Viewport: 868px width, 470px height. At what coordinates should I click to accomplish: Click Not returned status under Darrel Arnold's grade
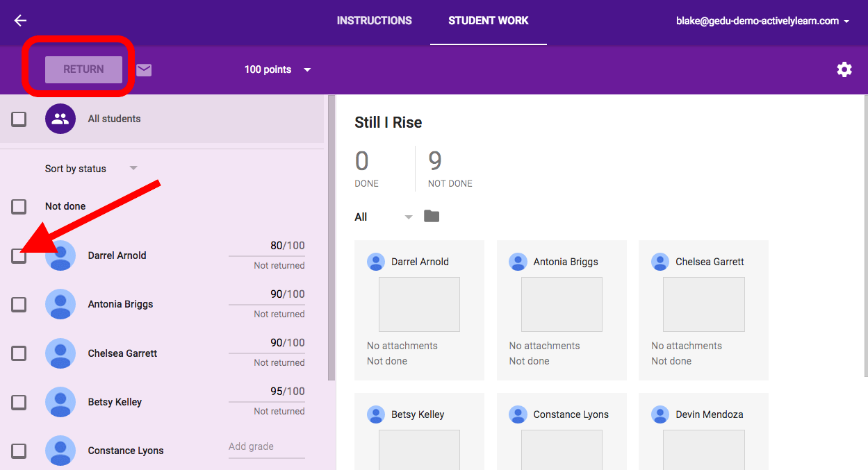coord(279,265)
